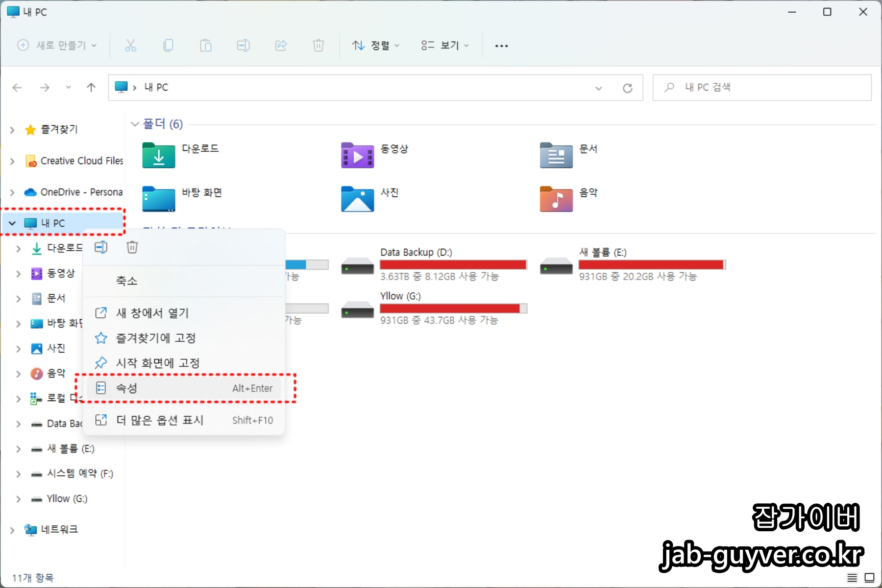882x588 pixels.
Task: Click the 내 PC 검색 search field
Action: click(x=762, y=88)
